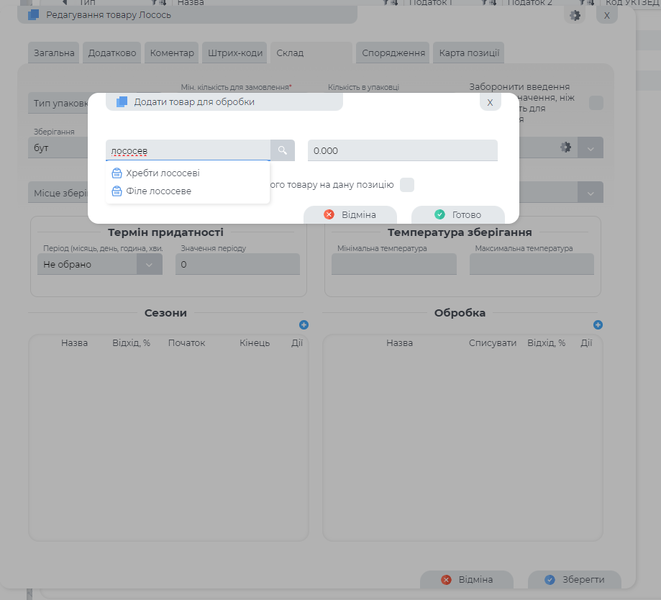Image resolution: width=661 pixels, height=600 pixels.
Task: Click the search magnifier icon in product field
Action: [283, 150]
